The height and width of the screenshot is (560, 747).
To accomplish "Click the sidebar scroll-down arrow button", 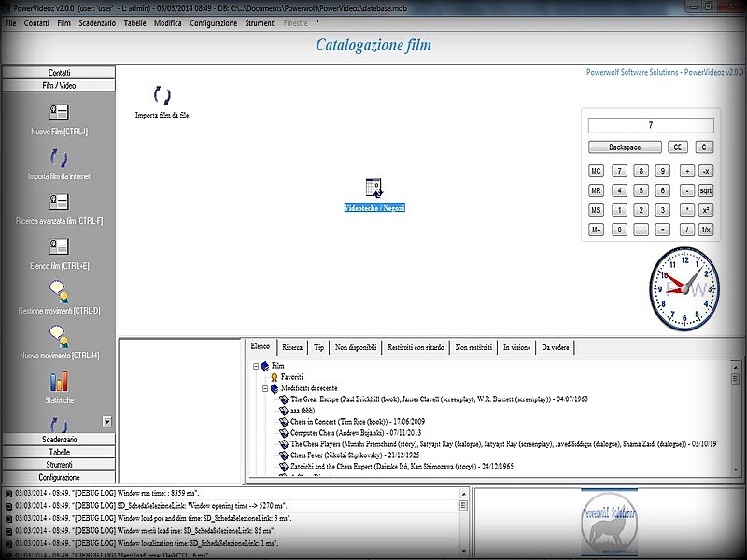I will [107, 422].
